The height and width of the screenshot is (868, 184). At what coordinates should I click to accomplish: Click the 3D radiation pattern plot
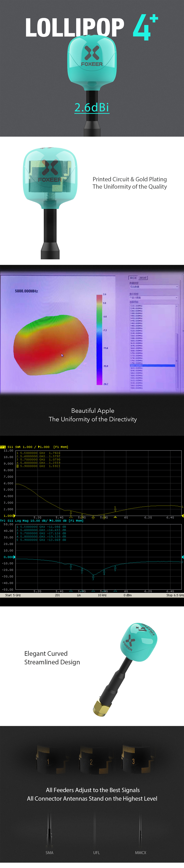(x=51, y=345)
